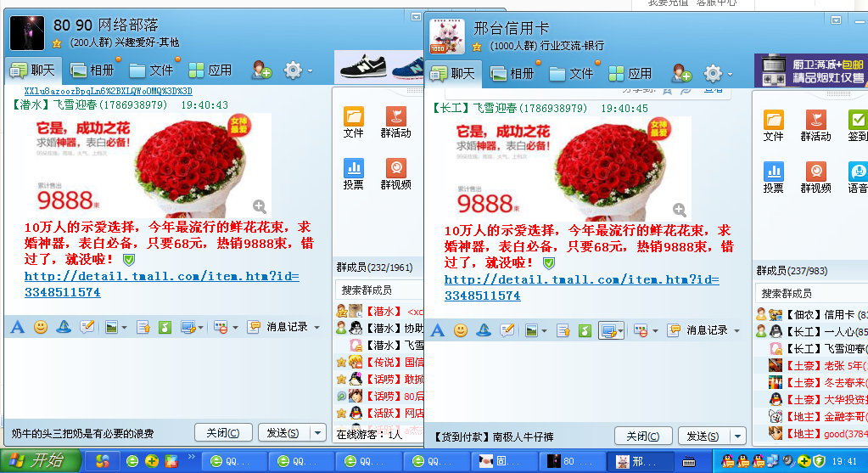The image size is (868, 473).
Task: Click 关闭(C) button in 80 90 window
Action: click(x=223, y=432)
